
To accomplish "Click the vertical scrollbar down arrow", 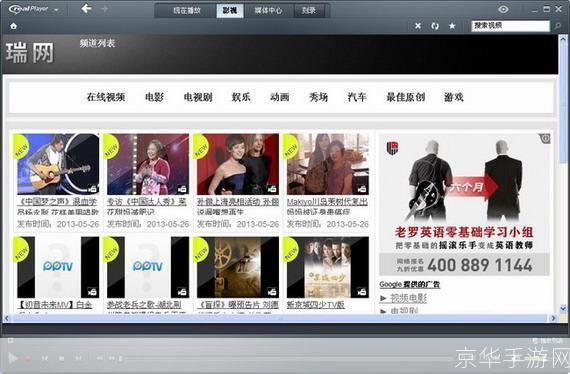I will 563,309.
